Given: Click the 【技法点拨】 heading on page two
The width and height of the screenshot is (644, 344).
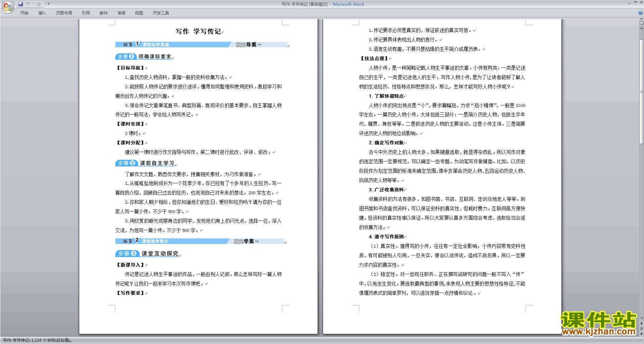Looking at the screenshot, I should [x=374, y=58].
